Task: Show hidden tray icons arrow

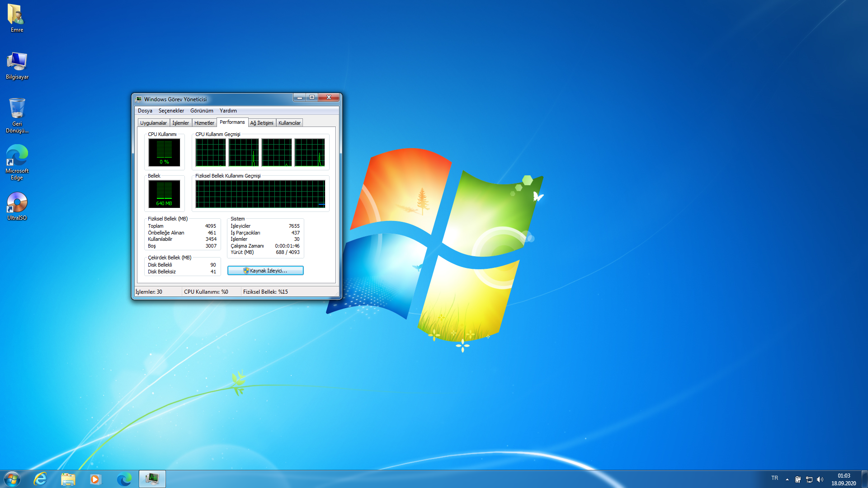Action: tap(787, 479)
